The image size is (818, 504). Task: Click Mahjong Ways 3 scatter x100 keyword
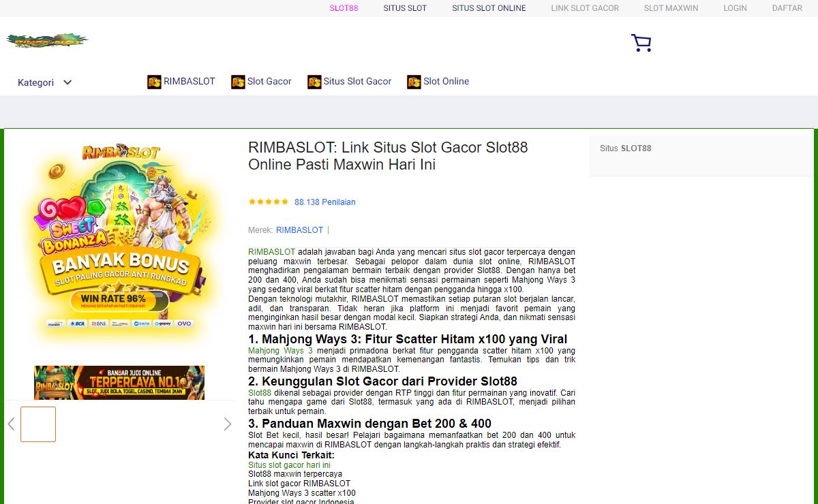(x=302, y=493)
